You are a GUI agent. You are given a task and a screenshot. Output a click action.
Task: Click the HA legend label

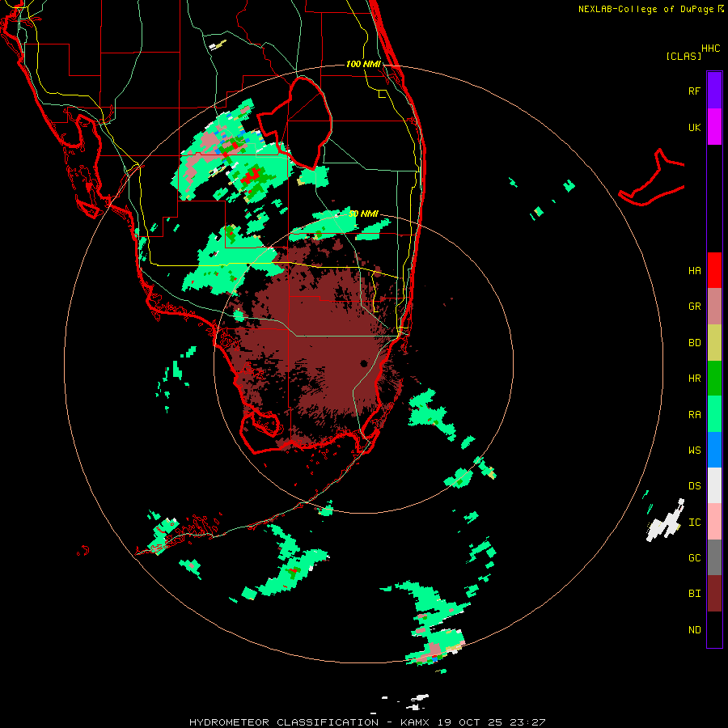point(694,271)
